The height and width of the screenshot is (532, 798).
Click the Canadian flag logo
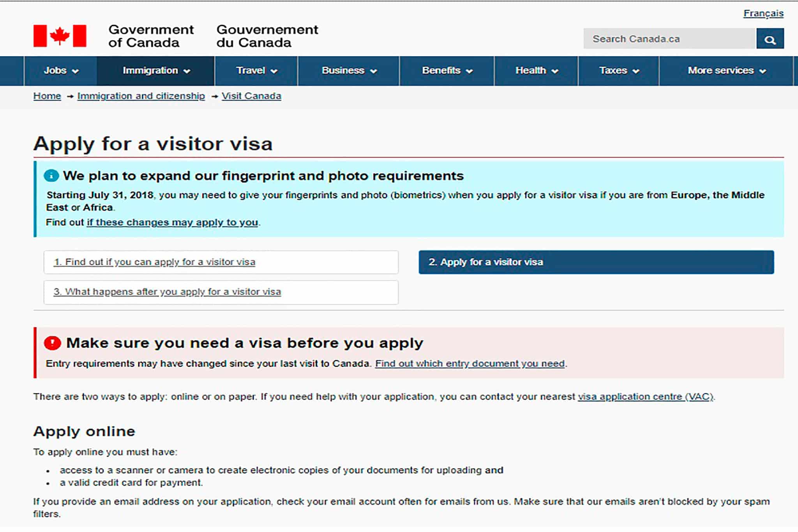click(60, 36)
